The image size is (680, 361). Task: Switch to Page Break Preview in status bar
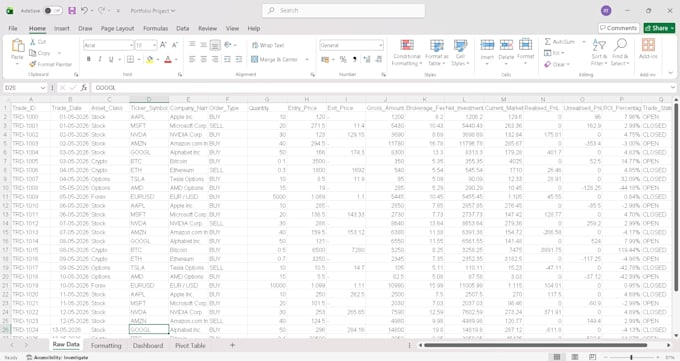592,357
